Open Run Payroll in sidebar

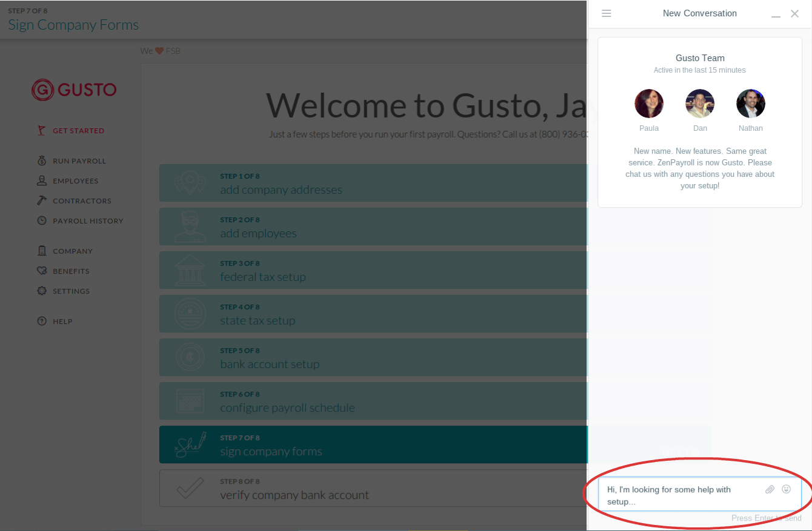79,161
